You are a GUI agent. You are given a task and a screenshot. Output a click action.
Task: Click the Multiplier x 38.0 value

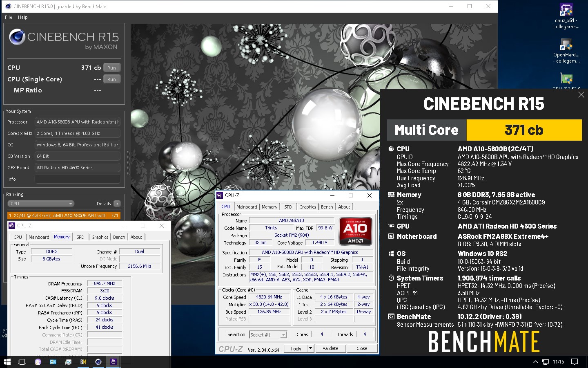(x=269, y=305)
